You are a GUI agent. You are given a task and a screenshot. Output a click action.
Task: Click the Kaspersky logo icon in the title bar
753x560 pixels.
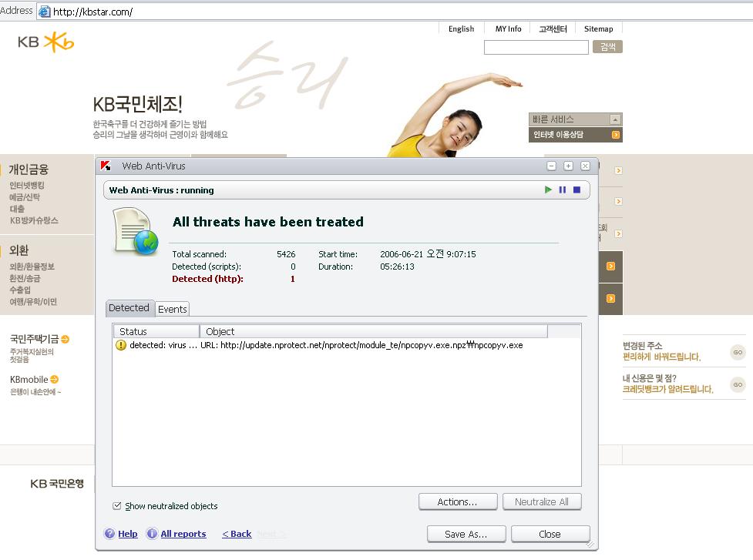(x=107, y=166)
